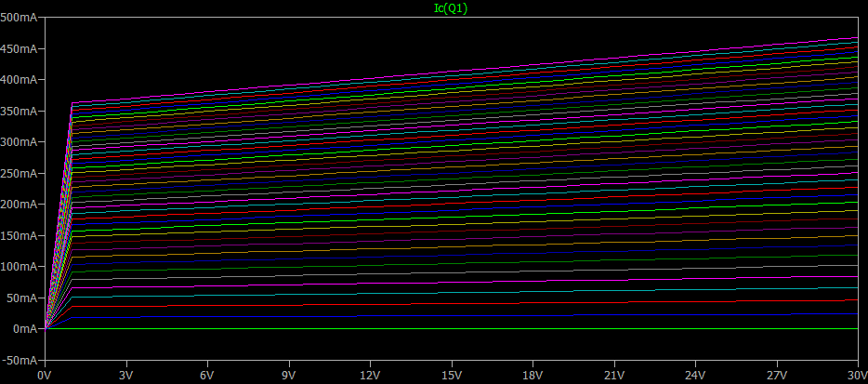This screenshot has height=384, width=868.
Task: Click the 0V horizontal axis label
Action: [45, 375]
